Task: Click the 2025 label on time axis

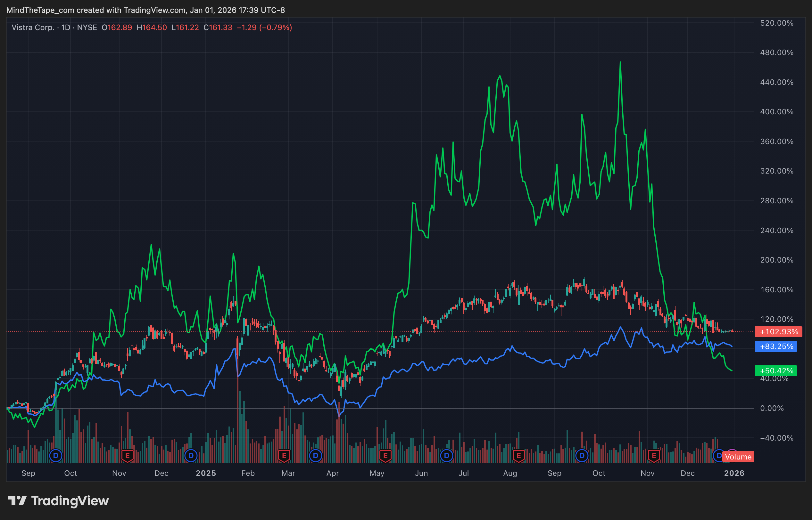Action: [206, 473]
